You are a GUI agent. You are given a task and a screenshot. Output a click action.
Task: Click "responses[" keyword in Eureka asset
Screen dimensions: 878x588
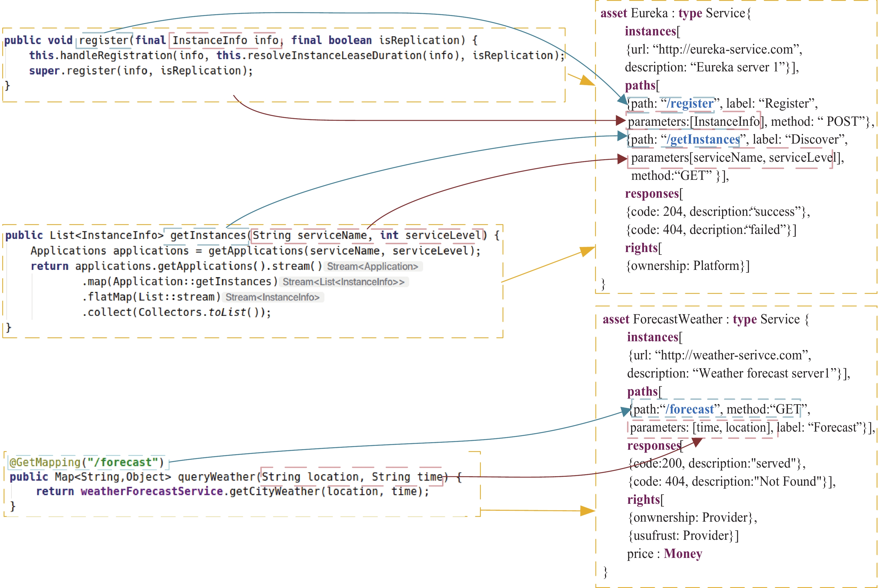654,193
